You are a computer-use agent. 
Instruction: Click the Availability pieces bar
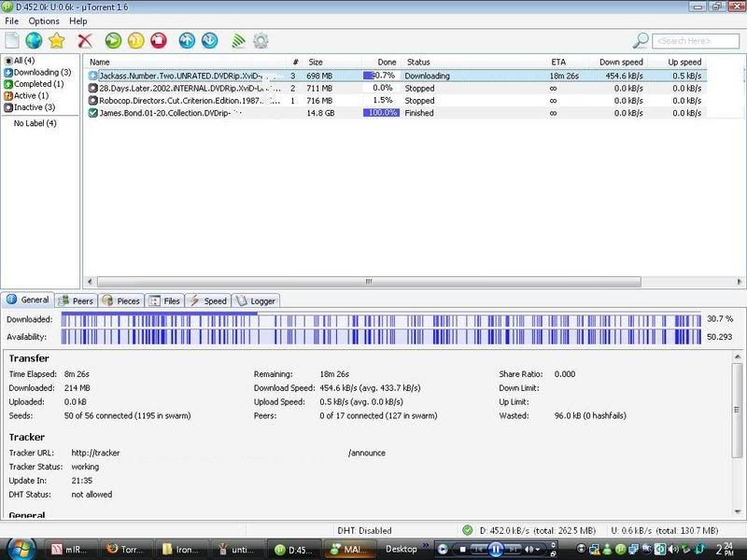coord(381,337)
